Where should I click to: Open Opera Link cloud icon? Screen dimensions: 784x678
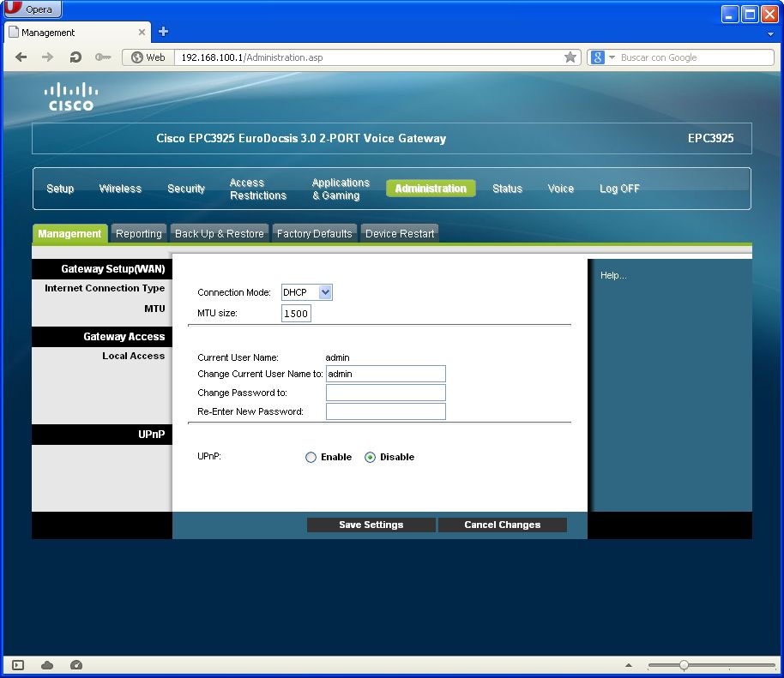[x=47, y=665]
